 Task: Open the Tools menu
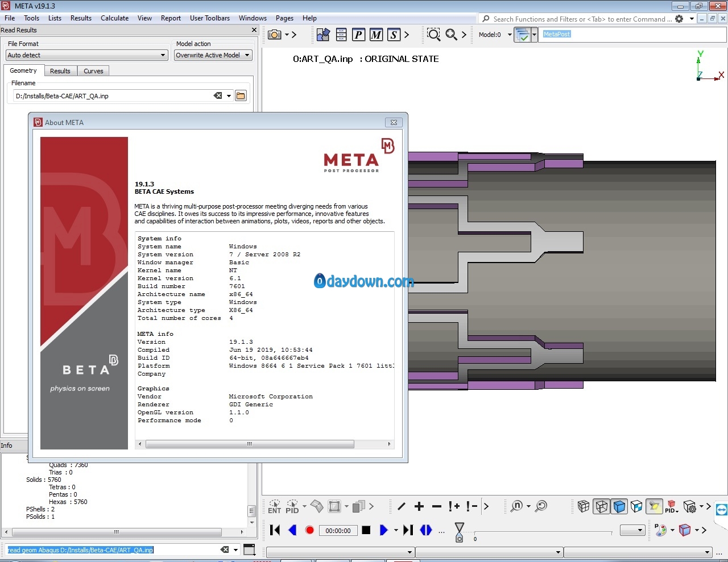31,18
